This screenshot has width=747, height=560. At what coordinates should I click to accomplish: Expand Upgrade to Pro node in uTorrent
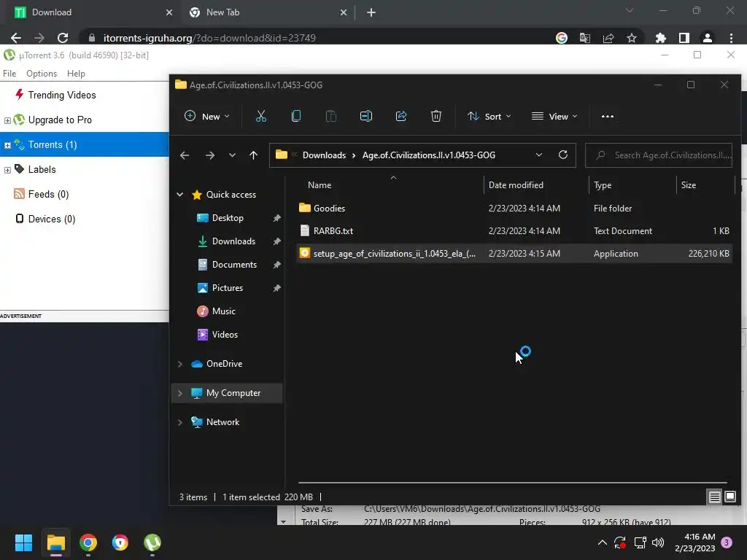click(x=7, y=120)
